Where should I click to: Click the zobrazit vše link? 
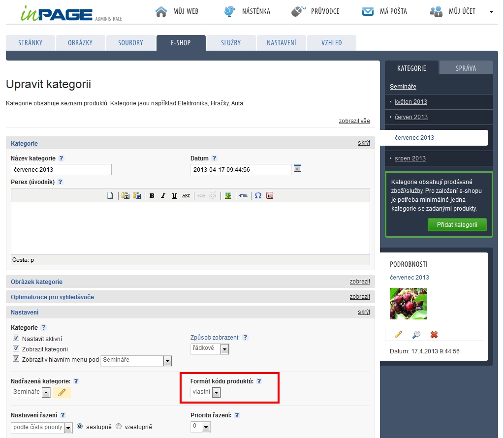[x=354, y=121]
